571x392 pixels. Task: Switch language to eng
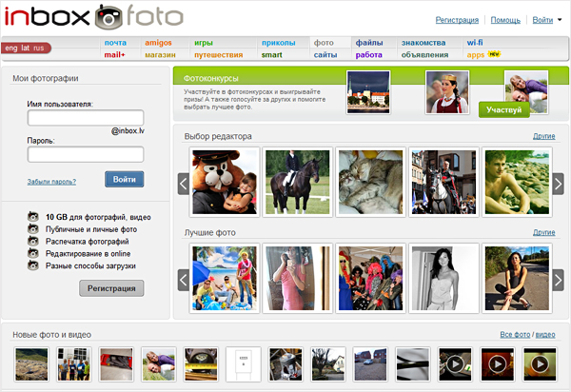pyautogui.click(x=10, y=48)
